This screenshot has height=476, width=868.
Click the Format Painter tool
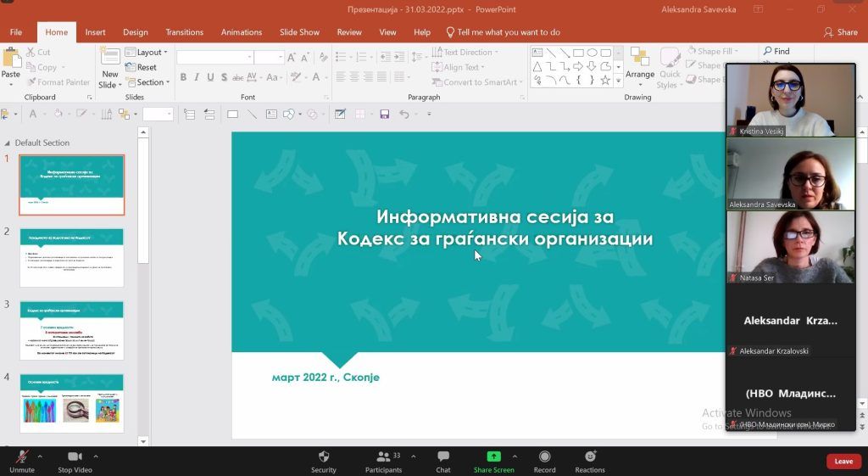pos(58,82)
